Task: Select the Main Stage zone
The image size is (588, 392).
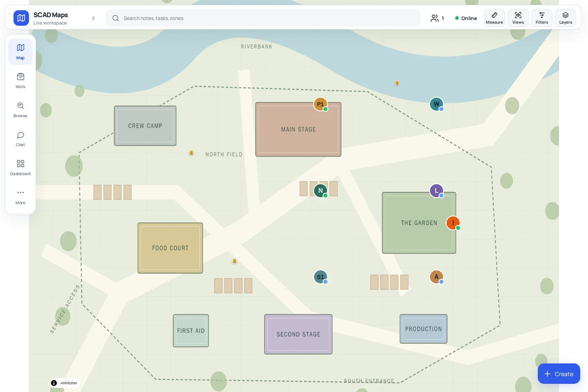Action: click(298, 129)
